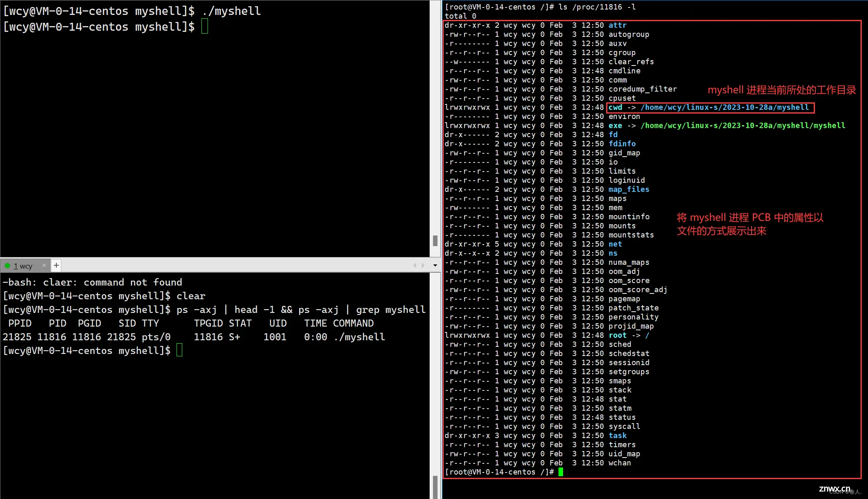Click the 'clear_refs' file name
868x499 pixels.
631,62
